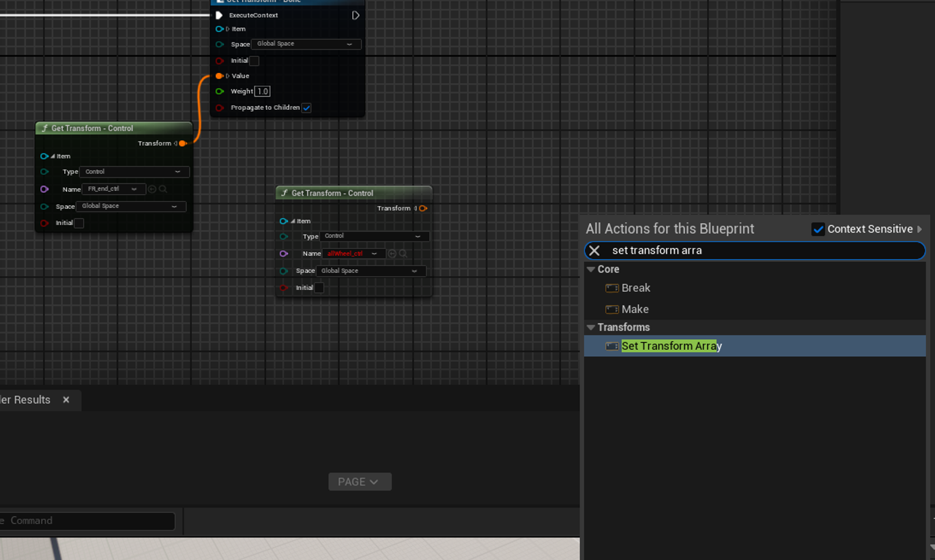
Task: Open the allWheel_ctl name dropdown
Action: tap(354, 254)
